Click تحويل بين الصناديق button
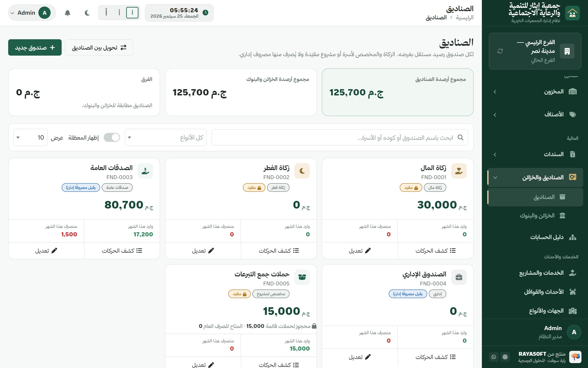The width and height of the screenshot is (588, 368). pyautogui.click(x=99, y=47)
